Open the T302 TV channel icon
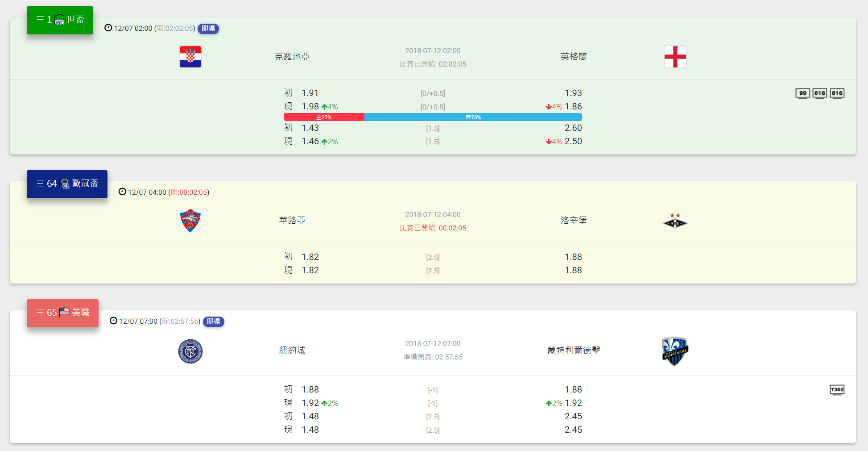Viewport: 868px width, 451px height. coord(837,390)
